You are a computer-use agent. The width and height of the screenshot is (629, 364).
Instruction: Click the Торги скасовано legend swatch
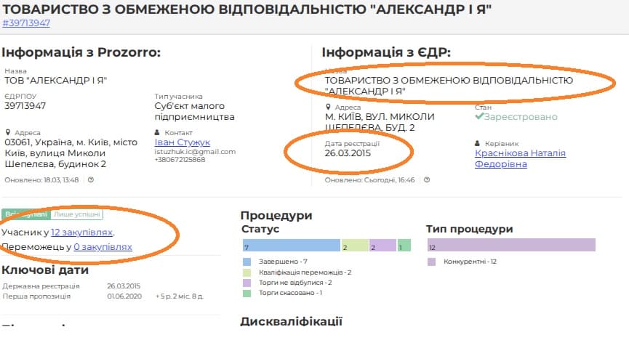(247, 293)
